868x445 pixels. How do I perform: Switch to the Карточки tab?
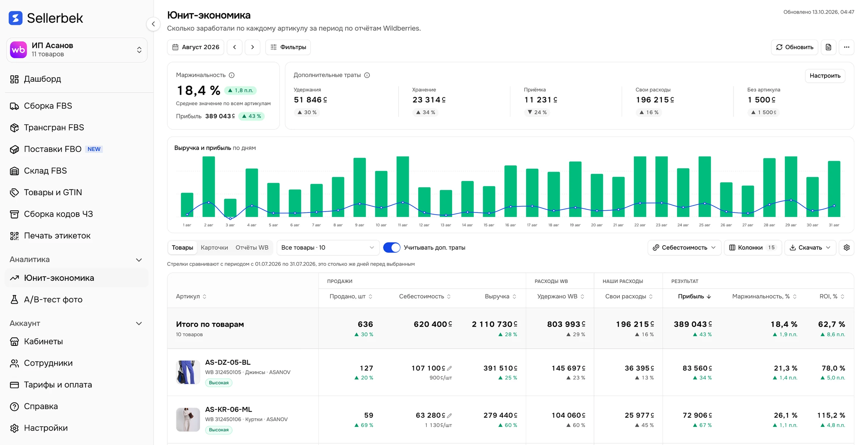coord(214,247)
